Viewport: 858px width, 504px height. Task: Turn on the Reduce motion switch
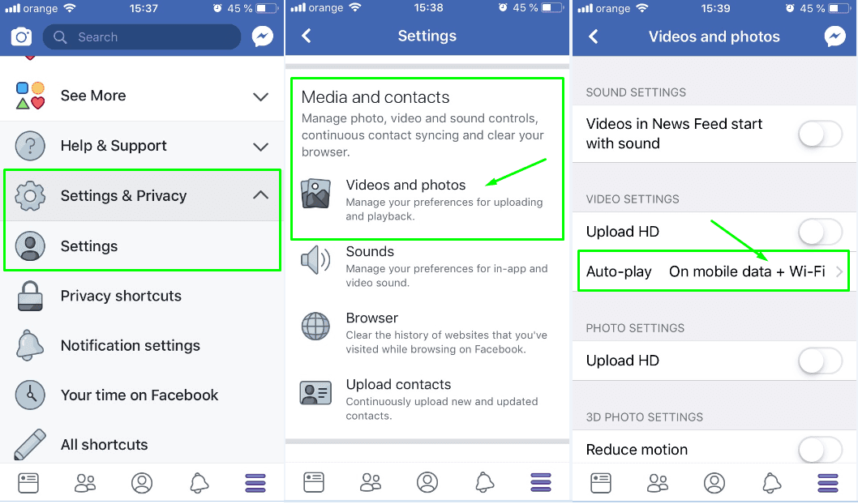[x=820, y=450]
